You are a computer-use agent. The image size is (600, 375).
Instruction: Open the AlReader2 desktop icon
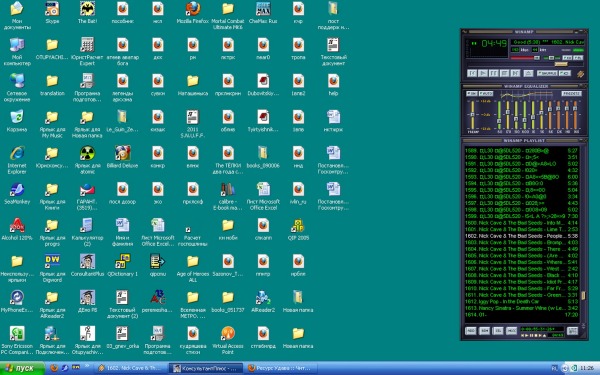263,301
